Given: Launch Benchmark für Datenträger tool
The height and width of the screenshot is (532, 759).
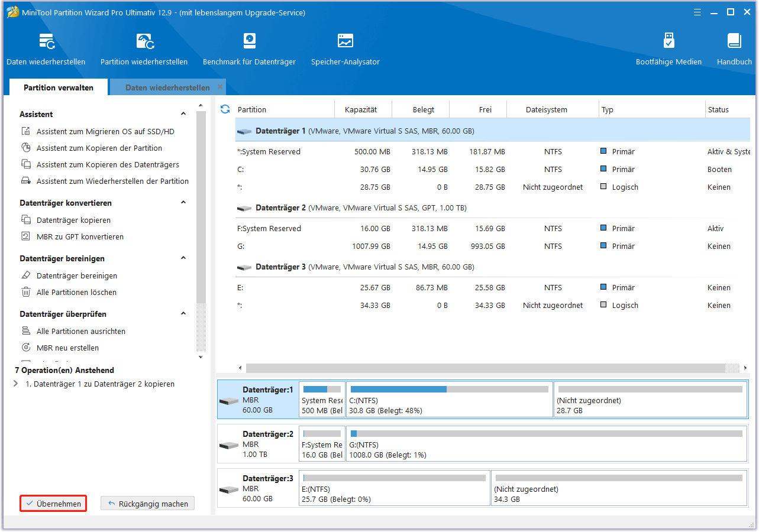Looking at the screenshot, I should point(249,49).
